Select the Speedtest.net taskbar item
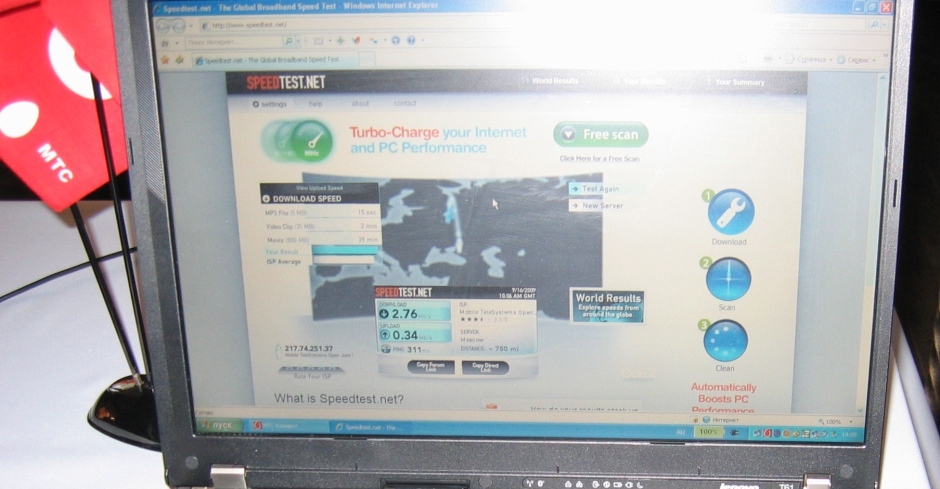The width and height of the screenshot is (940, 489). (369, 427)
